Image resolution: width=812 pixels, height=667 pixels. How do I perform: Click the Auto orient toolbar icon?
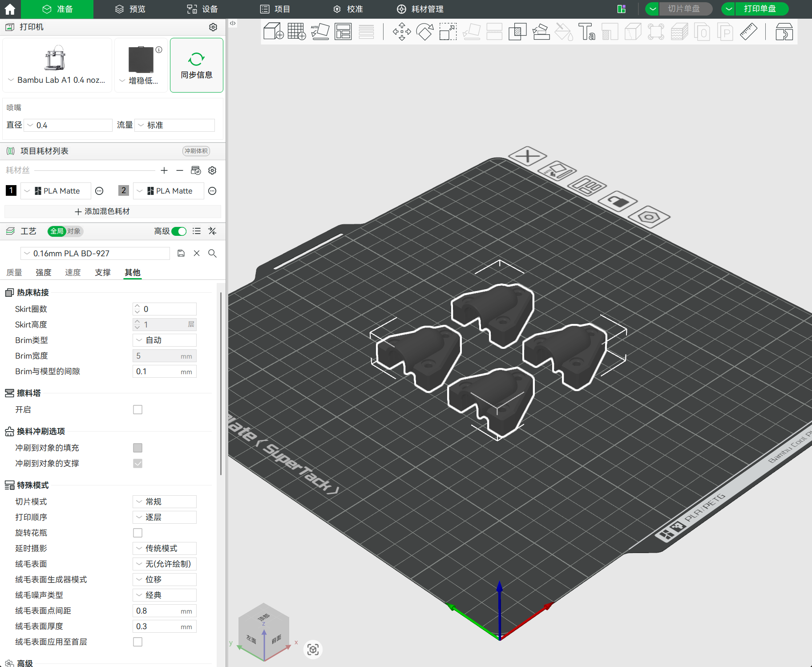click(320, 32)
